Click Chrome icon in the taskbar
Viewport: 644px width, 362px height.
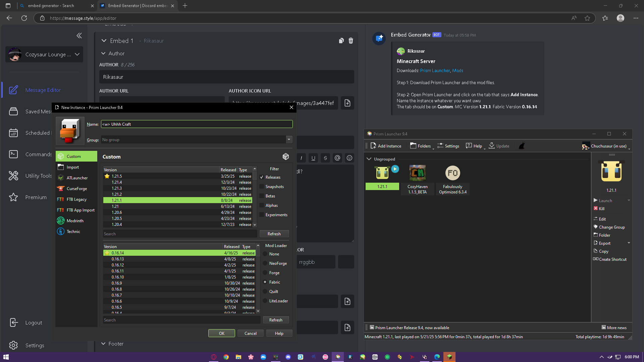click(x=226, y=357)
